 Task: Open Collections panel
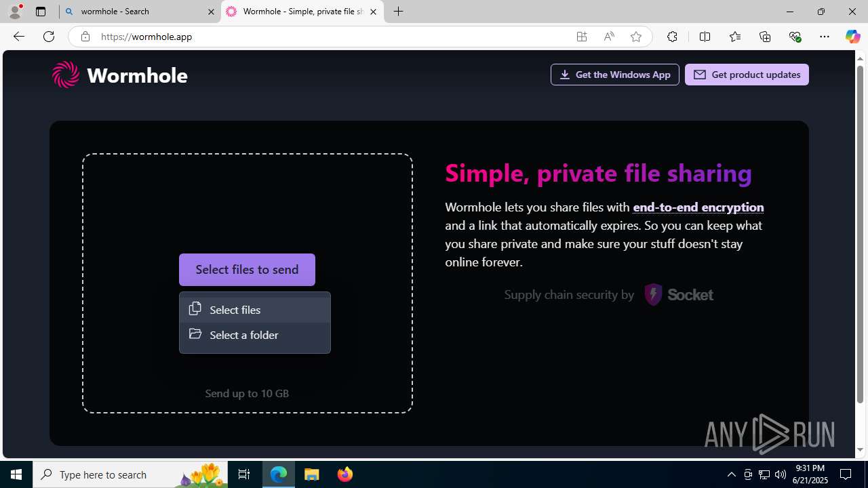[x=765, y=37]
